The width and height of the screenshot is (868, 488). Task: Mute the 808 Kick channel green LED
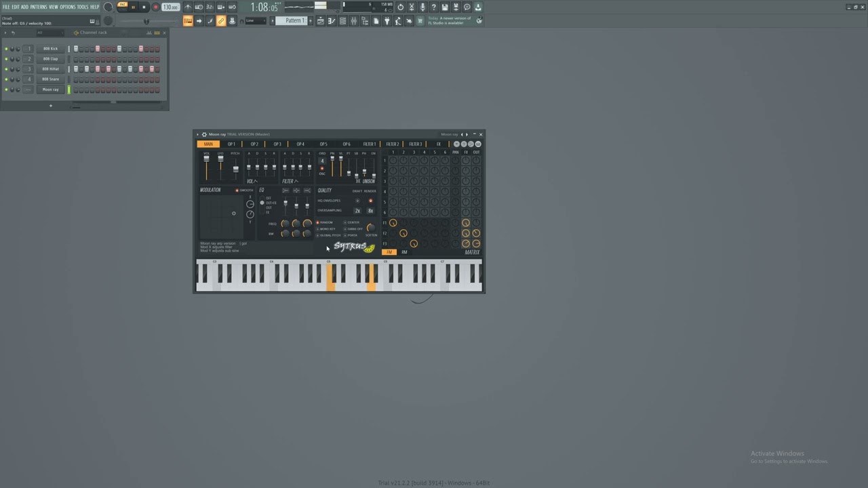6,49
